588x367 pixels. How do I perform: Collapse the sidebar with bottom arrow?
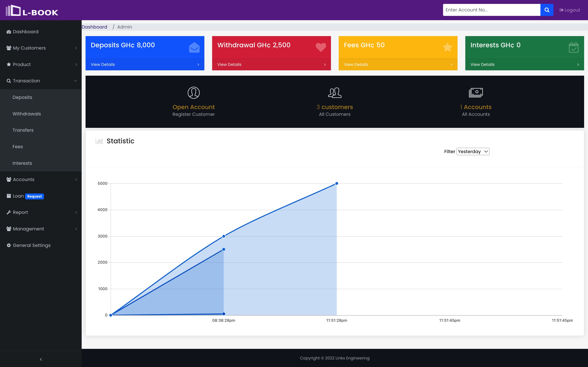41,359
